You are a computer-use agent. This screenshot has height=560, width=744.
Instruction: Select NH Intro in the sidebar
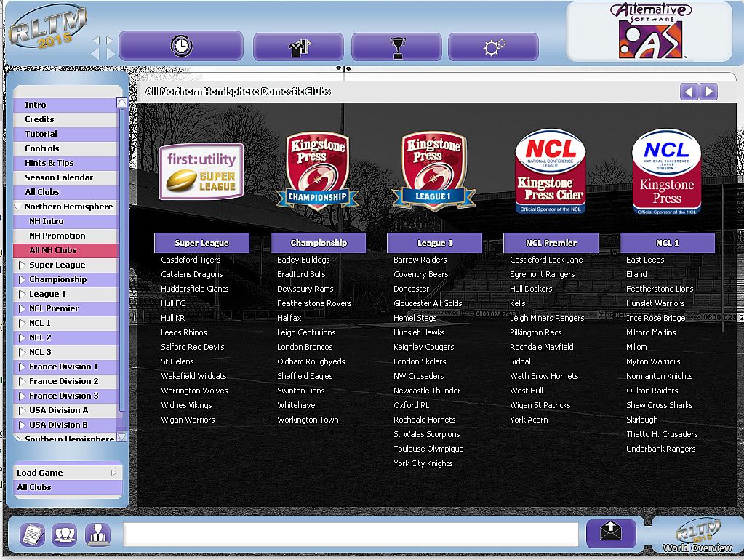point(65,221)
